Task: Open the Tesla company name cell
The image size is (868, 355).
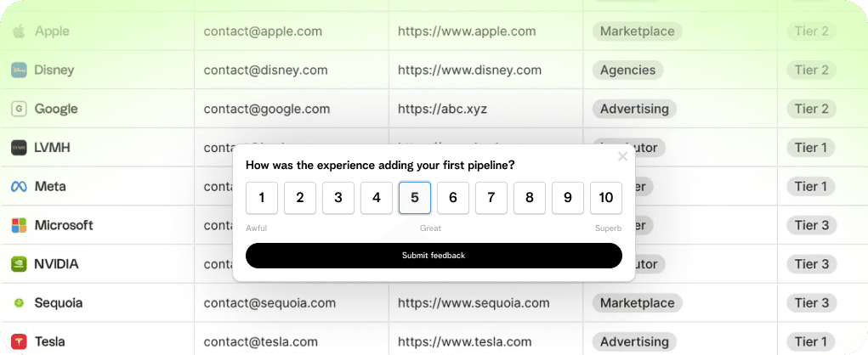Action: pyautogui.click(x=98, y=339)
